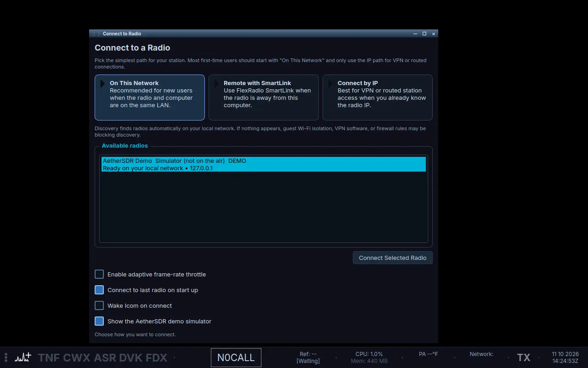Select the AetherSDR Demo Simulator radio row
The image size is (588, 368).
(264, 164)
